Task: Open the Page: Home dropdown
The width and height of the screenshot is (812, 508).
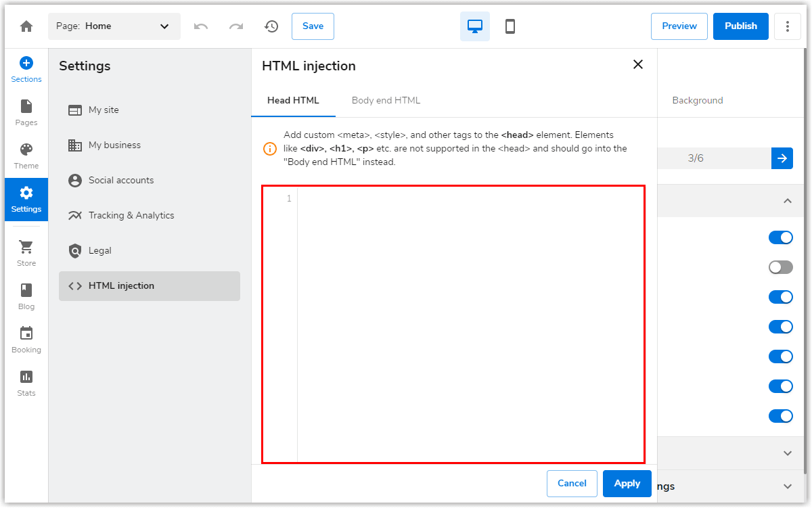Action: point(114,26)
